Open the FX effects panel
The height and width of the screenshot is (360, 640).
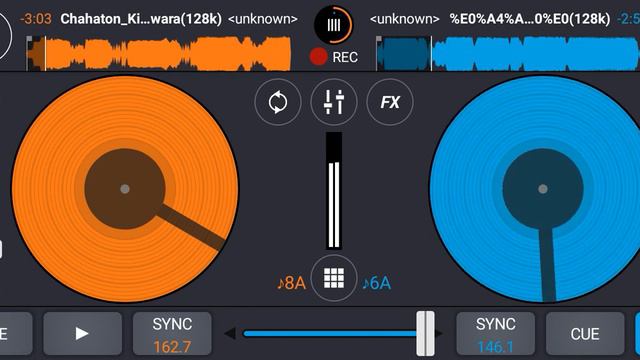tap(390, 102)
